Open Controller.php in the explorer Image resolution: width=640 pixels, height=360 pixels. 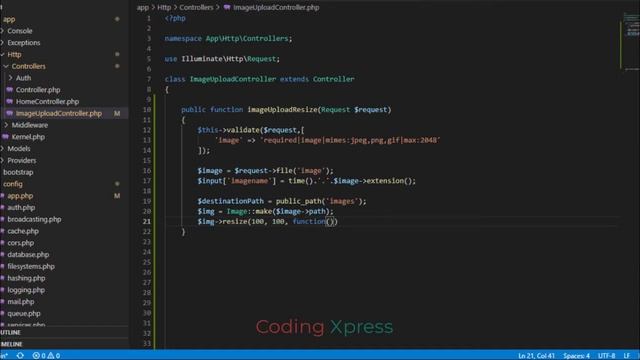(38, 90)
